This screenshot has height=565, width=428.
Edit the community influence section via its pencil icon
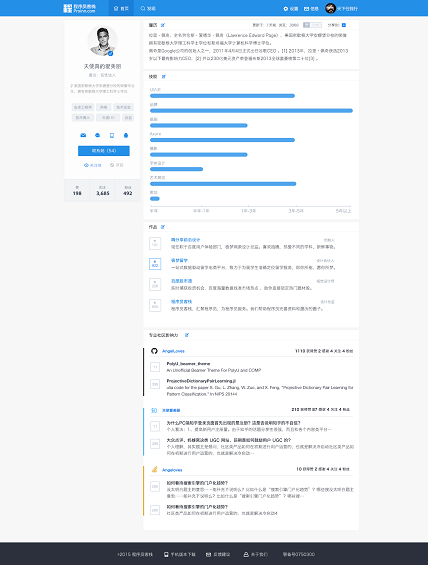pos(187,335)
